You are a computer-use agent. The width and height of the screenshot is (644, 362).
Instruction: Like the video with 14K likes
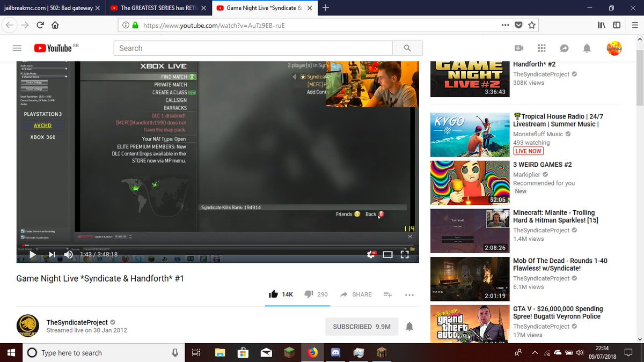(281, 294)
